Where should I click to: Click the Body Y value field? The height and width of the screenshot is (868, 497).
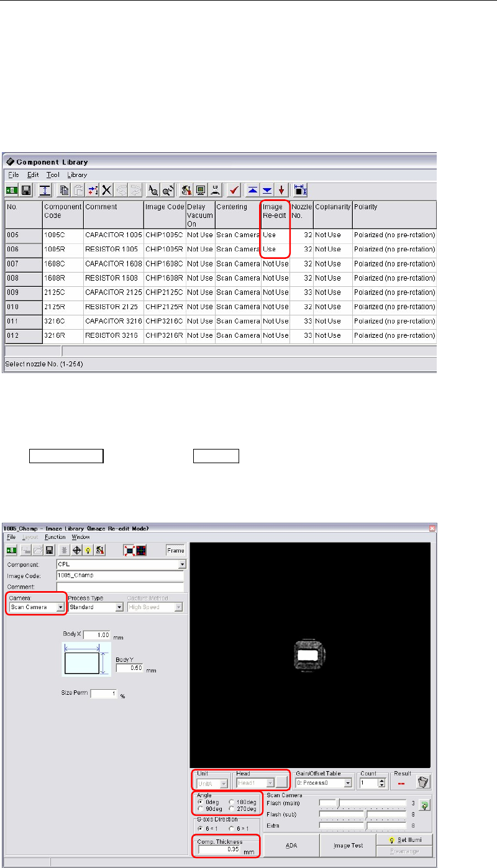click(x=129, y=668)
